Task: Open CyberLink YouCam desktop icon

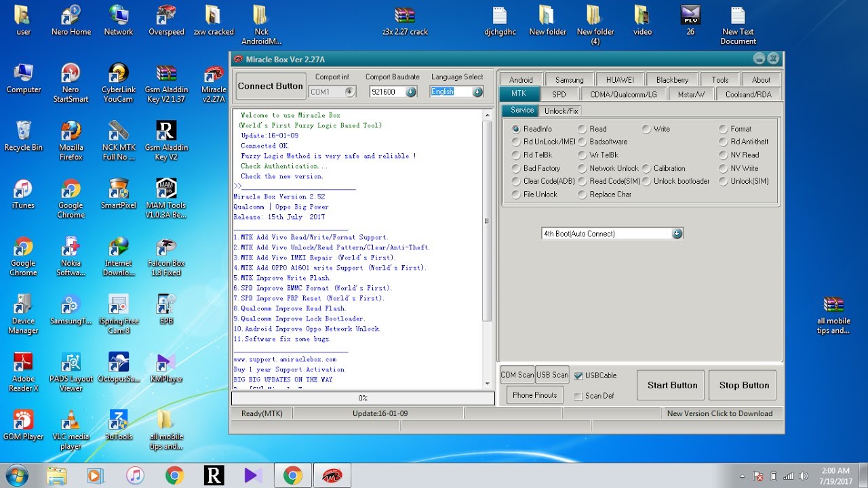Action: pos(118,83)
